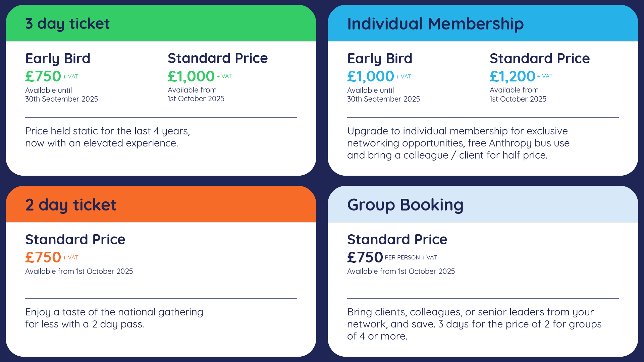644x362 pixels.
Task: Select the green 3 day ticket header
Action: click(x=161, y=23)
